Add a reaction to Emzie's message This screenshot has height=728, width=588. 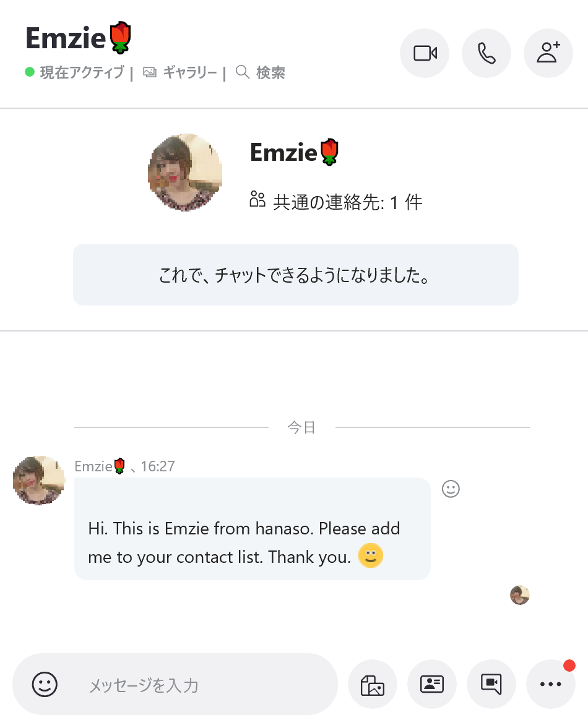point(451,489)
